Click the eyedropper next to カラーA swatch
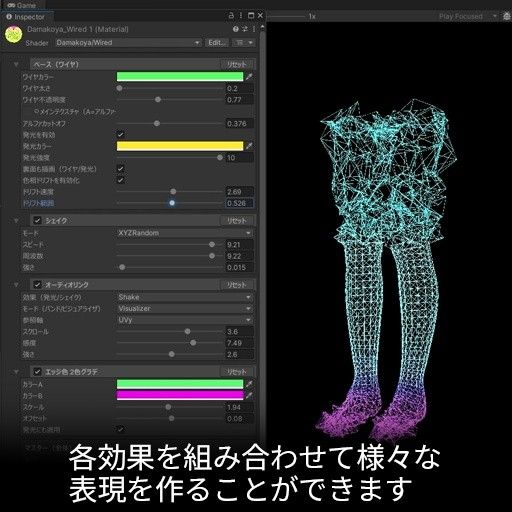The height and width of the screenshot is (512, 512). click(249, 384)
